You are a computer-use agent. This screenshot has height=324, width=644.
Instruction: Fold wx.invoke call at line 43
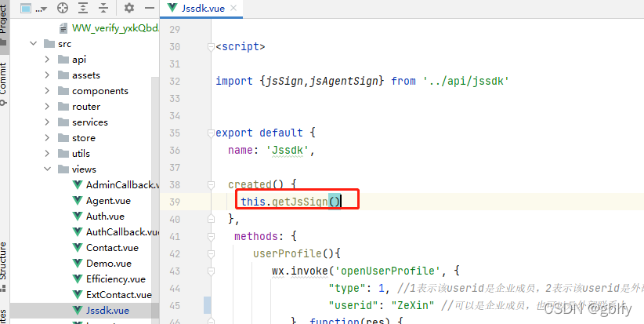(211, 271)
